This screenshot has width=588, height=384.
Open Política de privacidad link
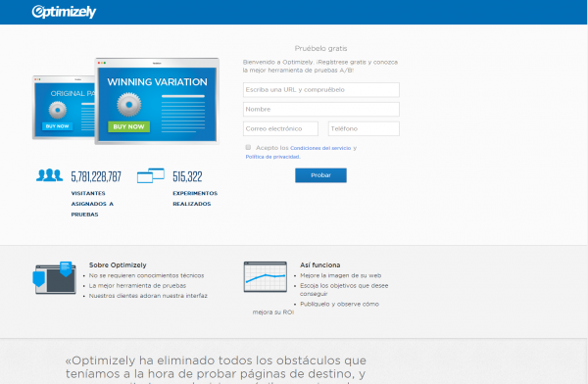[x=272, y=157]
